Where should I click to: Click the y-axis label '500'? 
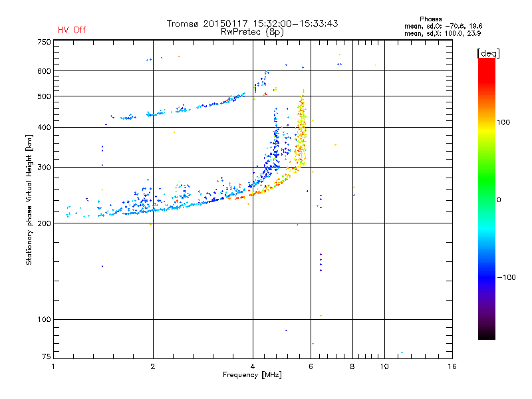(x=44, y=96)
